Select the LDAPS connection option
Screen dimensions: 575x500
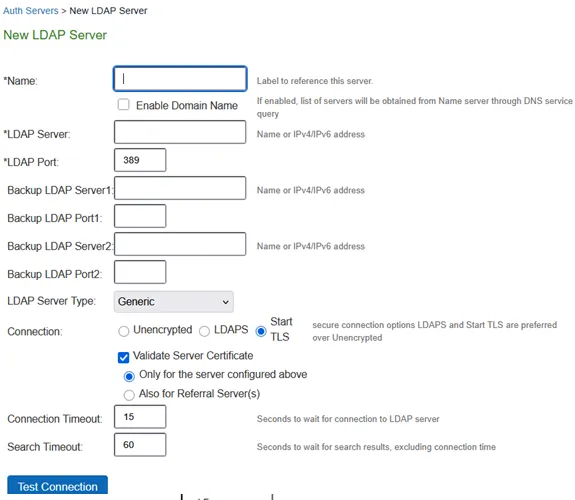click(x=204, y=331)
